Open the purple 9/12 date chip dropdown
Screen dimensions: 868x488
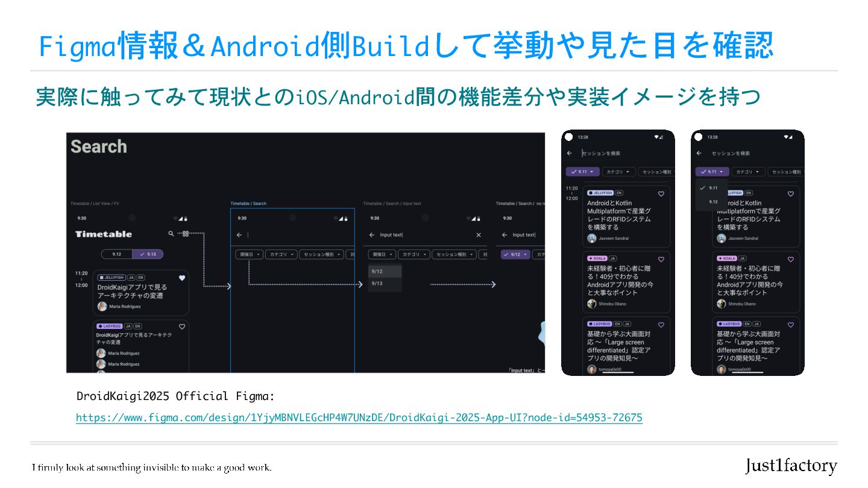coord(515,255)
